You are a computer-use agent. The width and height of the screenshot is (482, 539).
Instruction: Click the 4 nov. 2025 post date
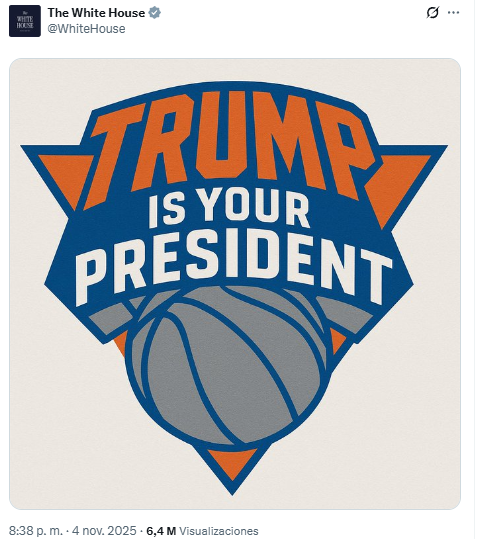click(x=104, y=530)
